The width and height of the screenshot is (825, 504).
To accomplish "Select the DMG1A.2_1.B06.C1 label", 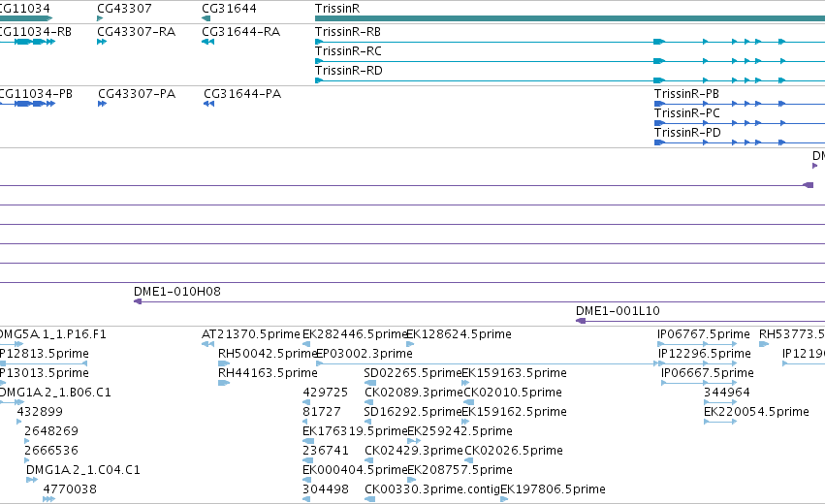I will click(55, 393).
